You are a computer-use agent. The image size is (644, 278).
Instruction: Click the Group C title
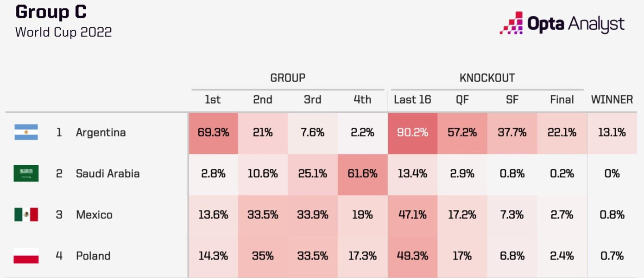pos(51,13)
